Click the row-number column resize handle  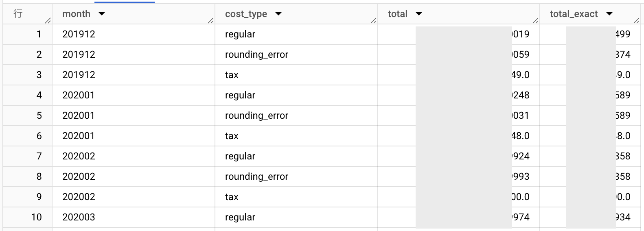48,21
